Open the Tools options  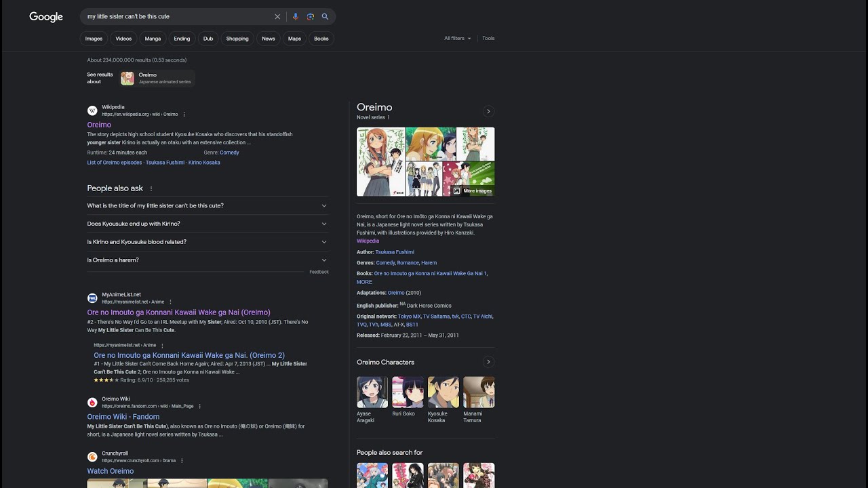point(488,39)
